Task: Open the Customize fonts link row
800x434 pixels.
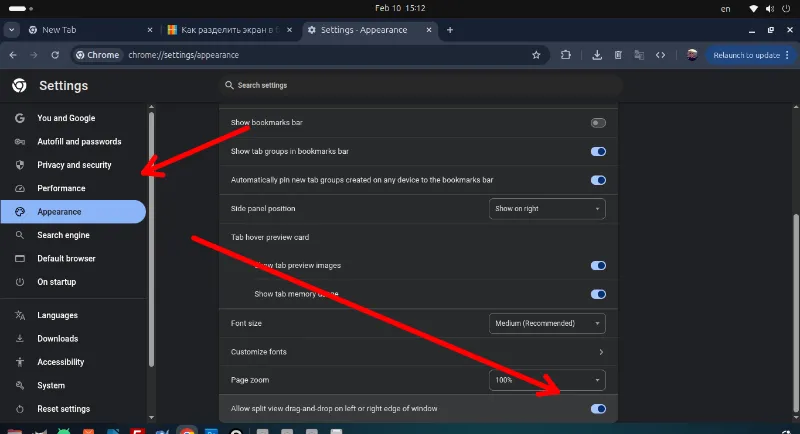Action: tap(418, 352)
